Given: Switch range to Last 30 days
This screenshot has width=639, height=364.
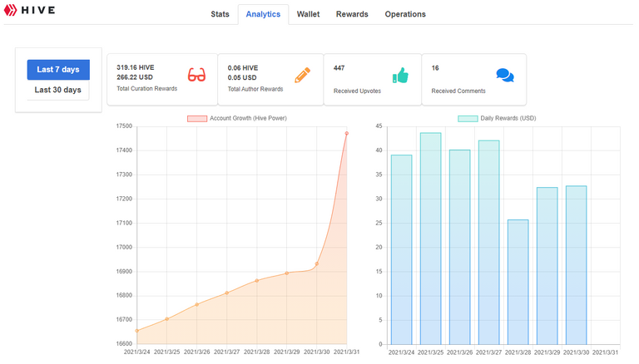Looking at the screenshot, I should click(58, 90).
